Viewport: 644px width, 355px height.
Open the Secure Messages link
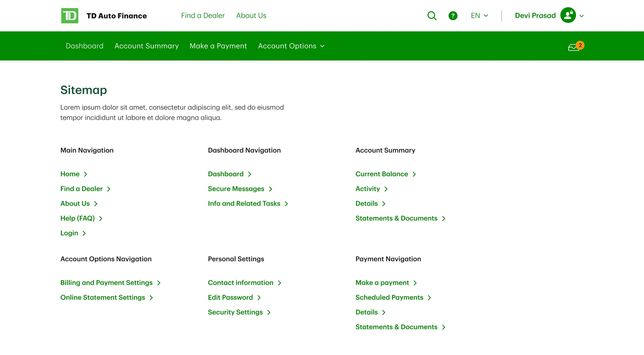pyautogui.click(x=240, y=189)
